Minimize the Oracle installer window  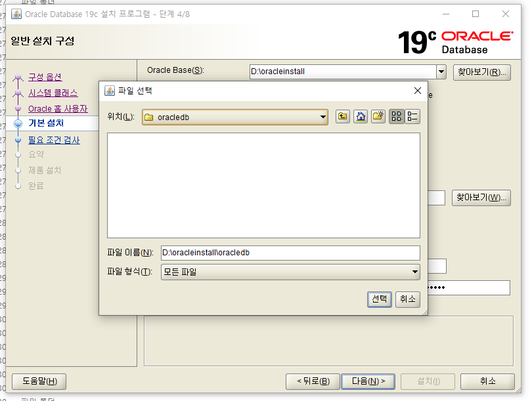point(446,14)
